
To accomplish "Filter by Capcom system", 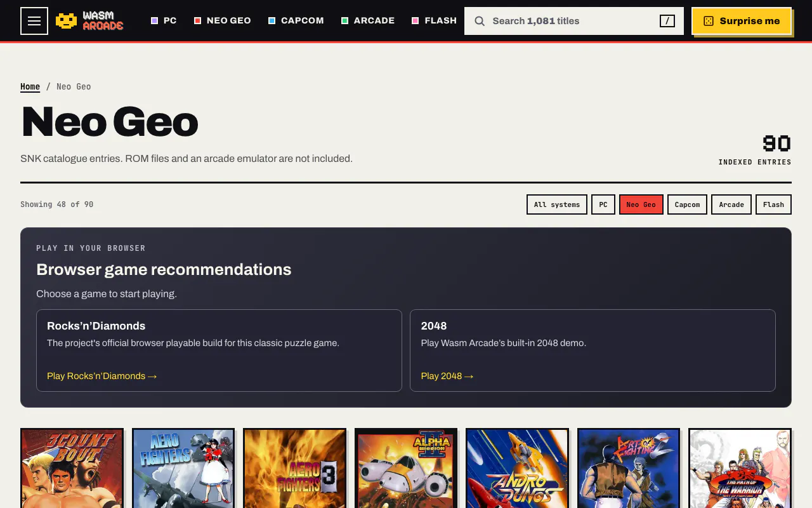I will [x=687, y=204].
